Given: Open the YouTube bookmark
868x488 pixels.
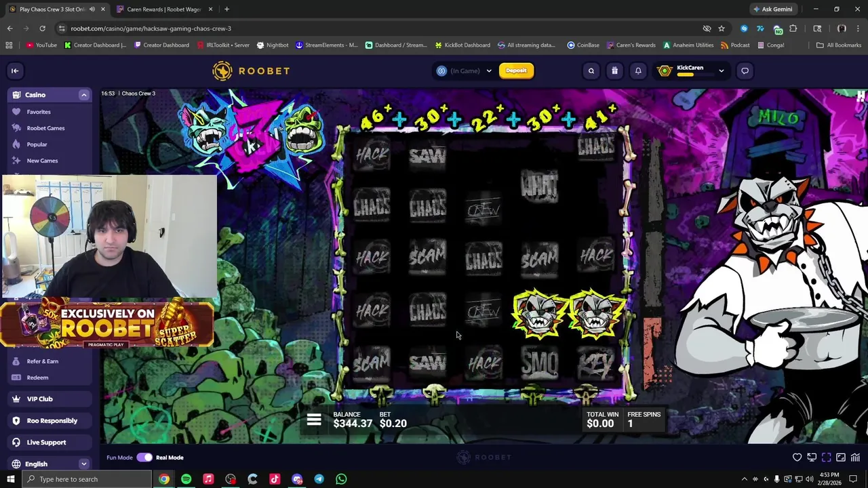Looking at the screenshot, I should tap(41, 45).
